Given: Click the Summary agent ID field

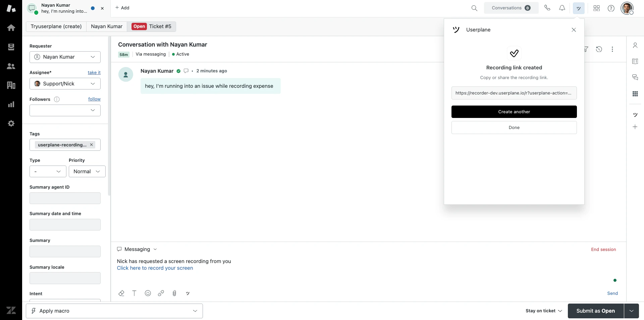Looking at the screenshot, I should click(65, 198).
